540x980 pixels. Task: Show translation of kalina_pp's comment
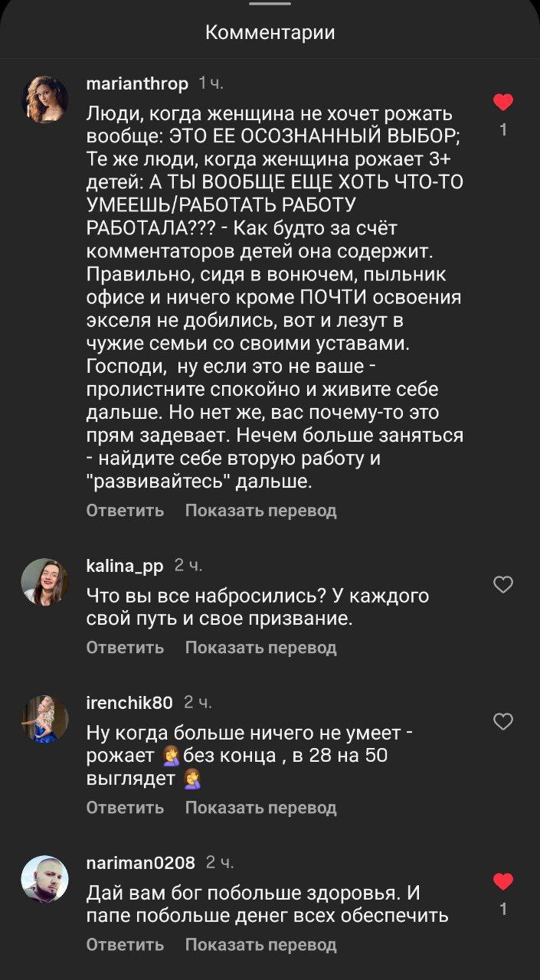tap(260, 648)
